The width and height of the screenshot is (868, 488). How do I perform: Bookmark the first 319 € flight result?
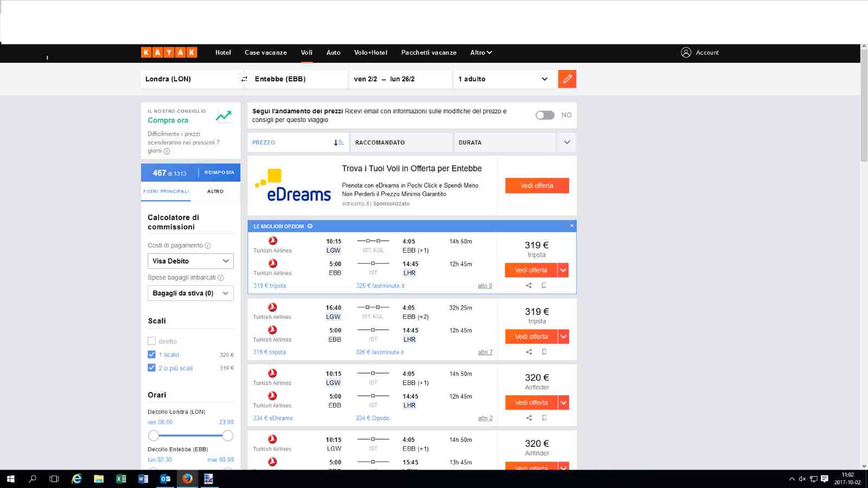click(544, 285)
